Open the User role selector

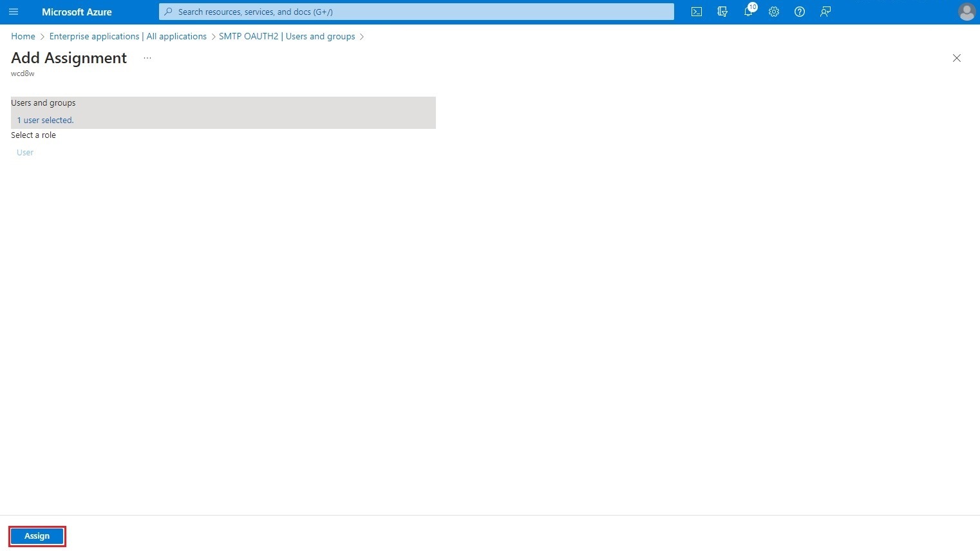pyautogui.click(x=24, y=152)
